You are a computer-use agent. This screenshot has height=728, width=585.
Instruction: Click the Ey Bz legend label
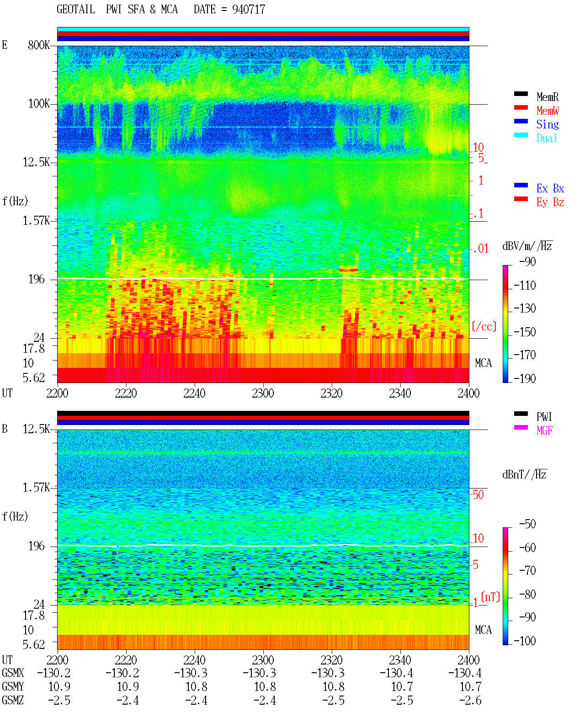tap(550, 202)
